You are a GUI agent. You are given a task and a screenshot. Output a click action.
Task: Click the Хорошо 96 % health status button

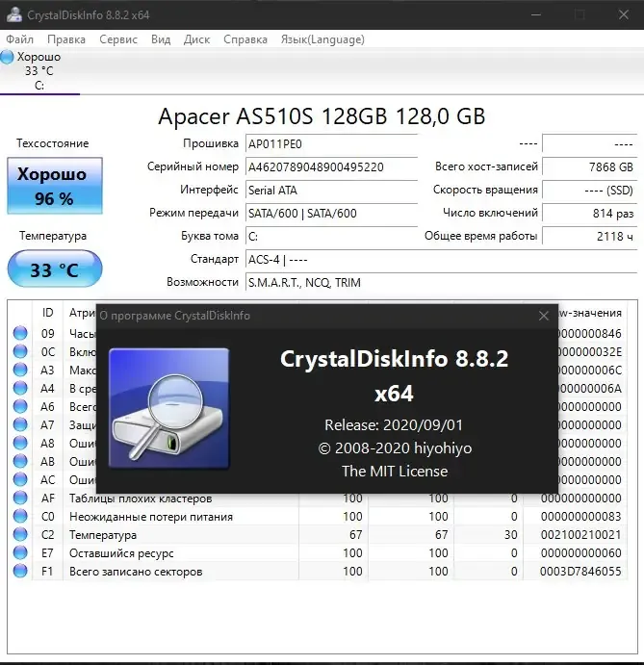55,186
